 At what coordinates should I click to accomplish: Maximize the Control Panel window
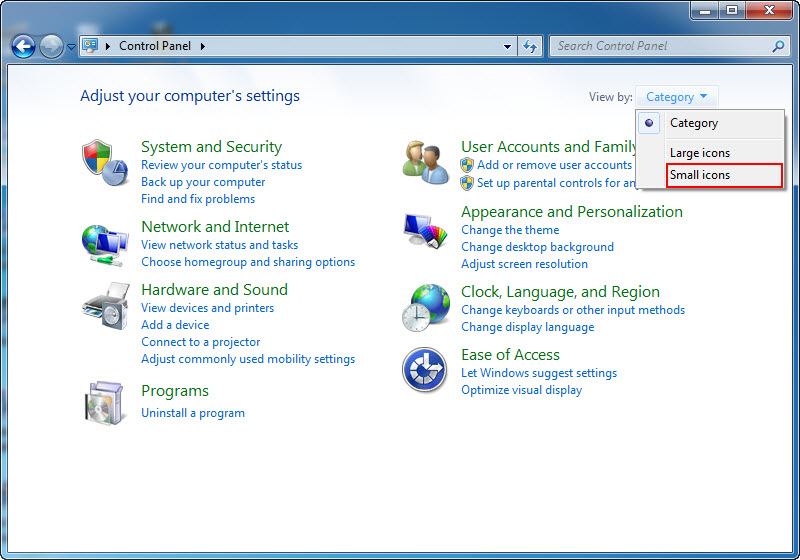(732, 10)
